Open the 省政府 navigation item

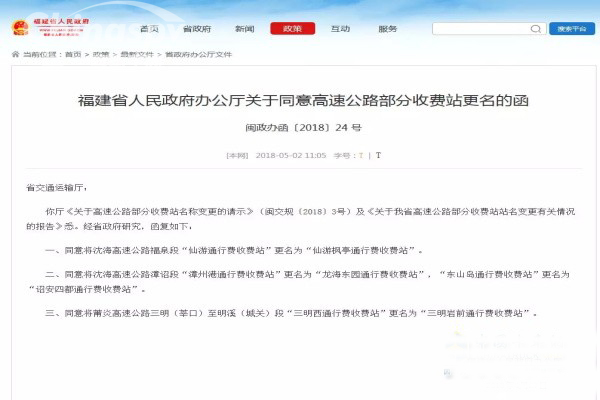pyautogui.click(x=197, y=29)
